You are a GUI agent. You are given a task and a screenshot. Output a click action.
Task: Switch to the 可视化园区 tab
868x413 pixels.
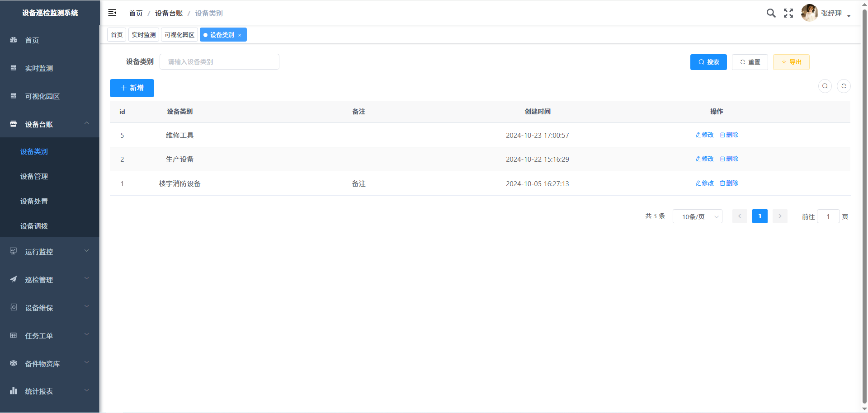click(179, 35)
